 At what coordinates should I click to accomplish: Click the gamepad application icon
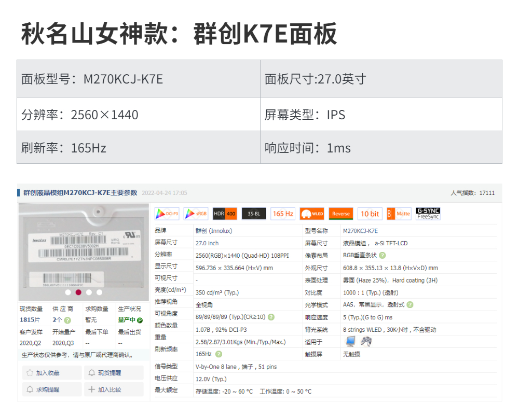[x=366, y=341]
